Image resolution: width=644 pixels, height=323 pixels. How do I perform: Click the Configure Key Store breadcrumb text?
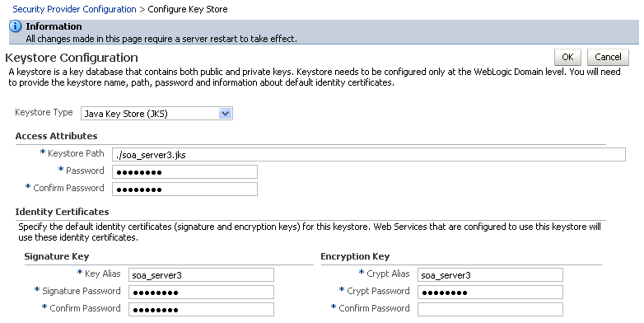188,9
